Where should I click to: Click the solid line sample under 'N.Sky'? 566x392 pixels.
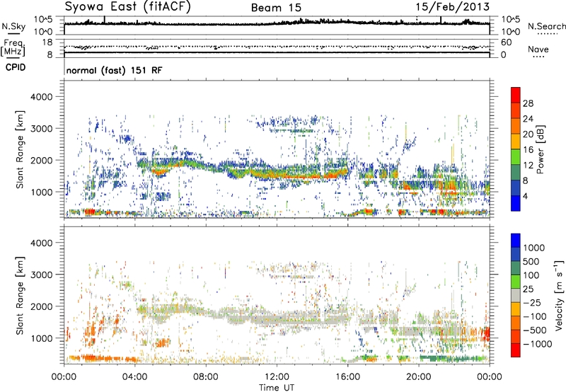[13, 34]
